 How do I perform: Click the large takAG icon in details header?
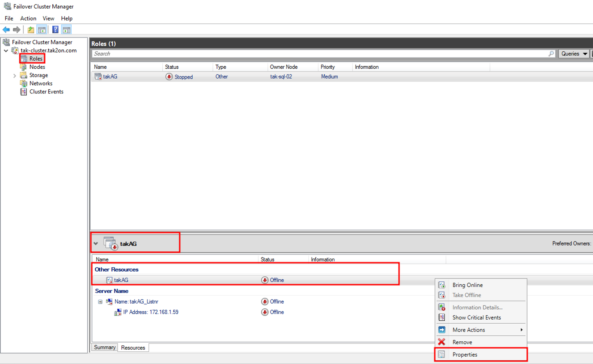pos(111,243)
